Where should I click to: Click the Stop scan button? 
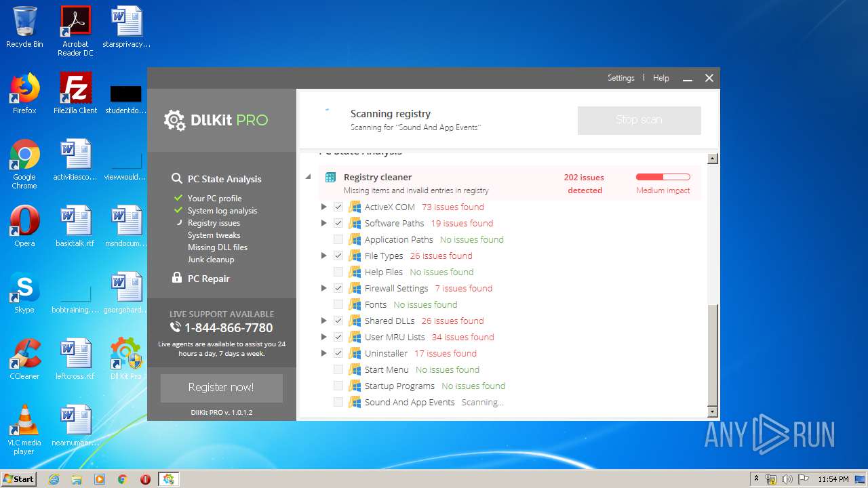click(x=639, y=120)
